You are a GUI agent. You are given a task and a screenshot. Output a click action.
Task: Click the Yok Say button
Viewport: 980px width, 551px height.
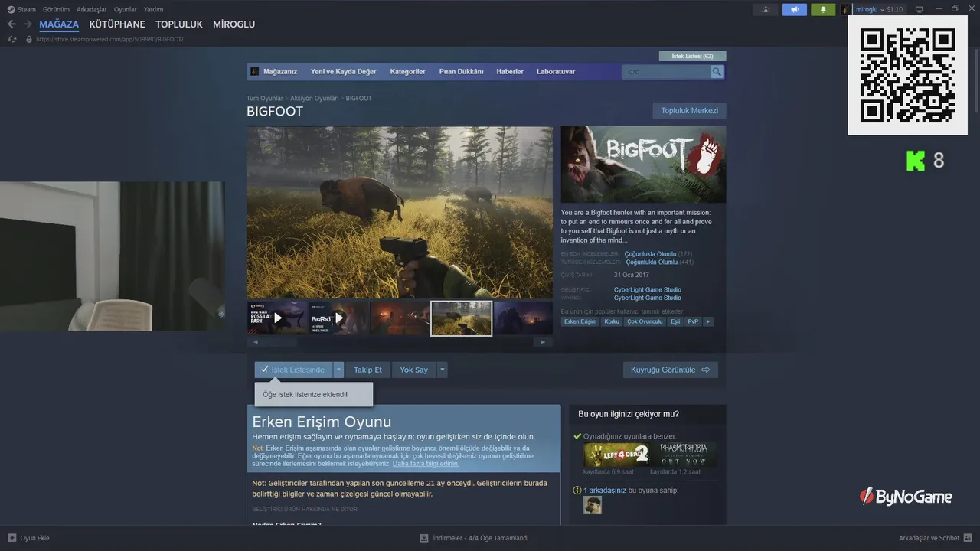tap(414, 370)
